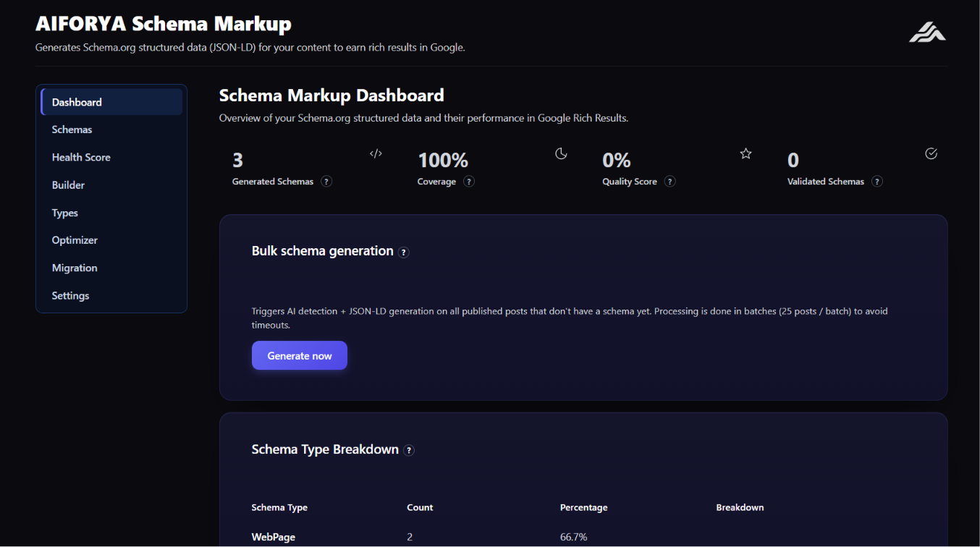Open the Schemas section
Viewport: 980px width, 547px height.
[111, 130]
